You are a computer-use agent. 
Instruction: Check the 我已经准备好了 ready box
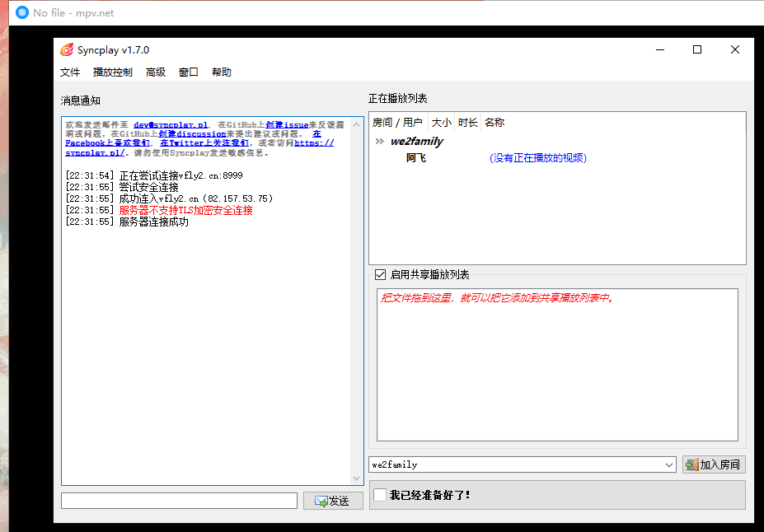[x=380, y=495]
